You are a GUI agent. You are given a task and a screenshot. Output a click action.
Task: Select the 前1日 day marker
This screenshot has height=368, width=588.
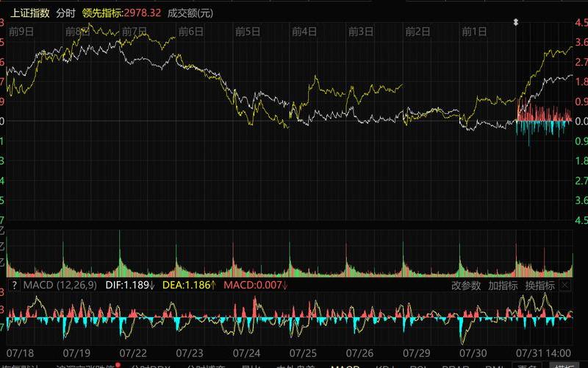coord(474,32)
